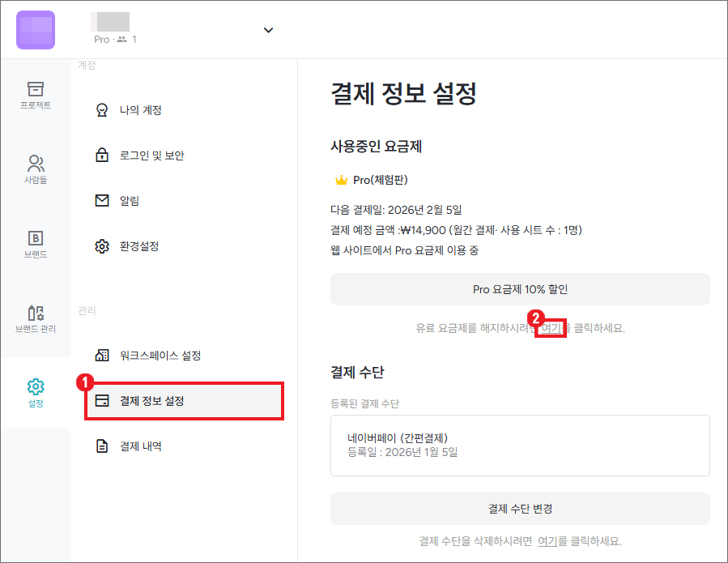
Task: Click the Pro(체험판) crown icon
Action: 341,180
